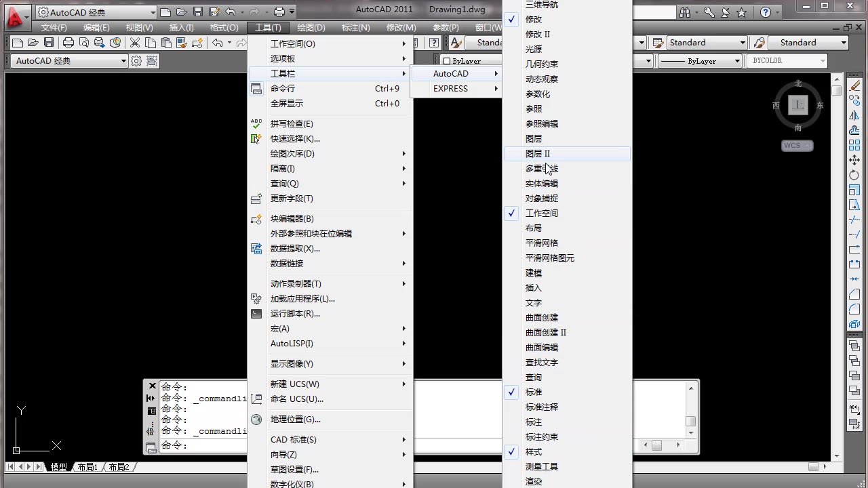Screen dimensions: 868x488
Task: Select 命令行 menu entry
Action: click(330, 89)
